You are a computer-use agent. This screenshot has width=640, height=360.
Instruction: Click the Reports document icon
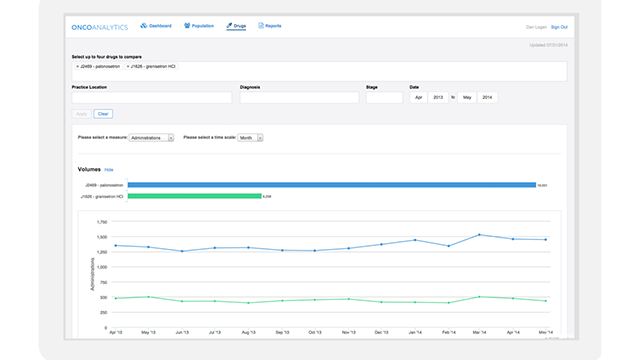[261, 26]
